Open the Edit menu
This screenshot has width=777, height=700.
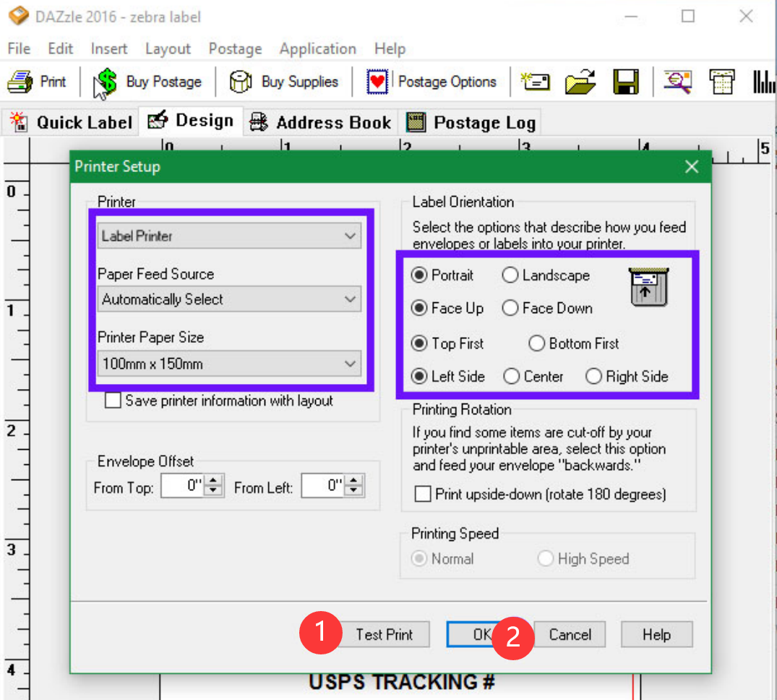(x=61, y=48)
